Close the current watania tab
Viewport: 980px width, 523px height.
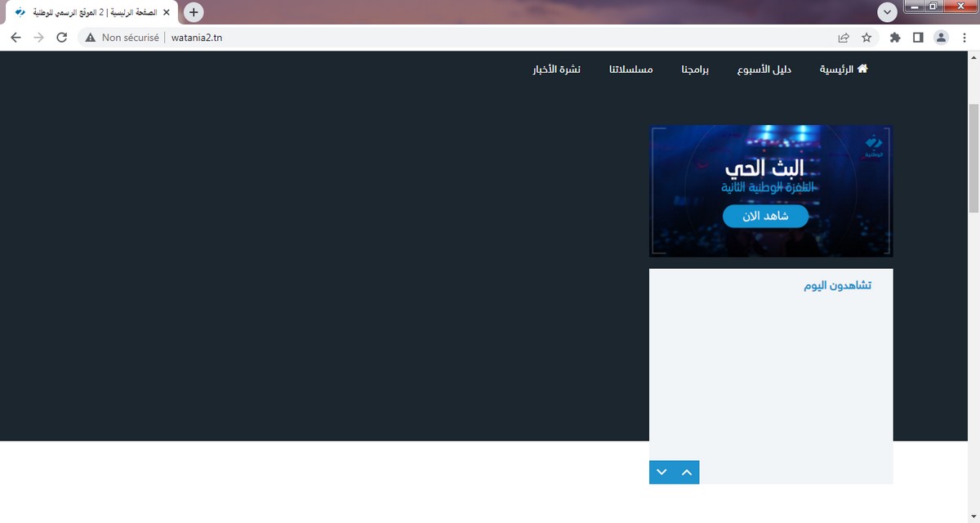click(x=167, y=12)
